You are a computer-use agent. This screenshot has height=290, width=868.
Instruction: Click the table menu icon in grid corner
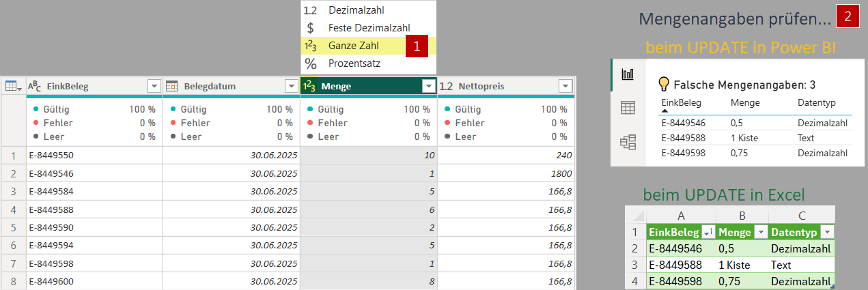click(x=12, y=86)
